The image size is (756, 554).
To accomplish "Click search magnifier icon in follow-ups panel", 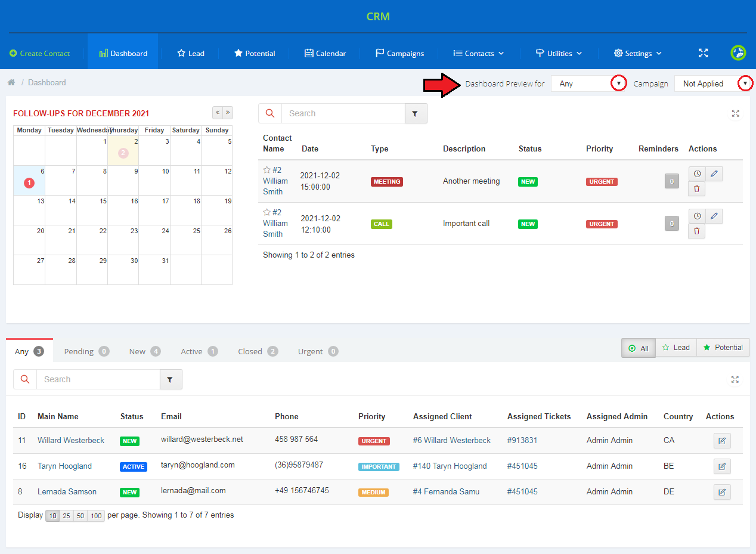I will [x=270, y=113].
